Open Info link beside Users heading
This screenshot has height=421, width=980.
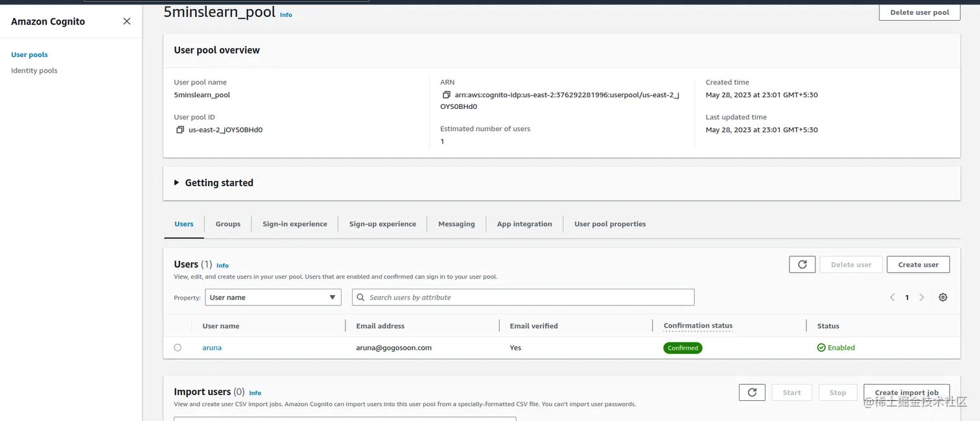click(x=222, y=265)
